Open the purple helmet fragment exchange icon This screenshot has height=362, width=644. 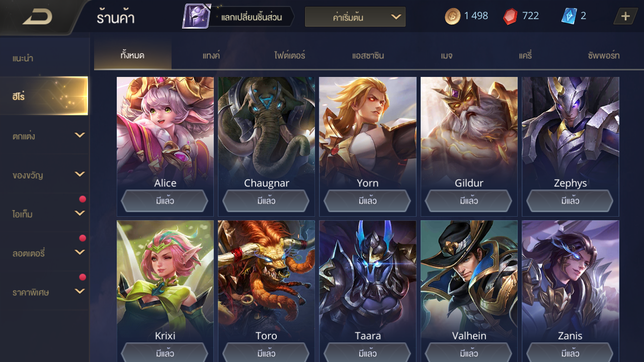point(196,16)
